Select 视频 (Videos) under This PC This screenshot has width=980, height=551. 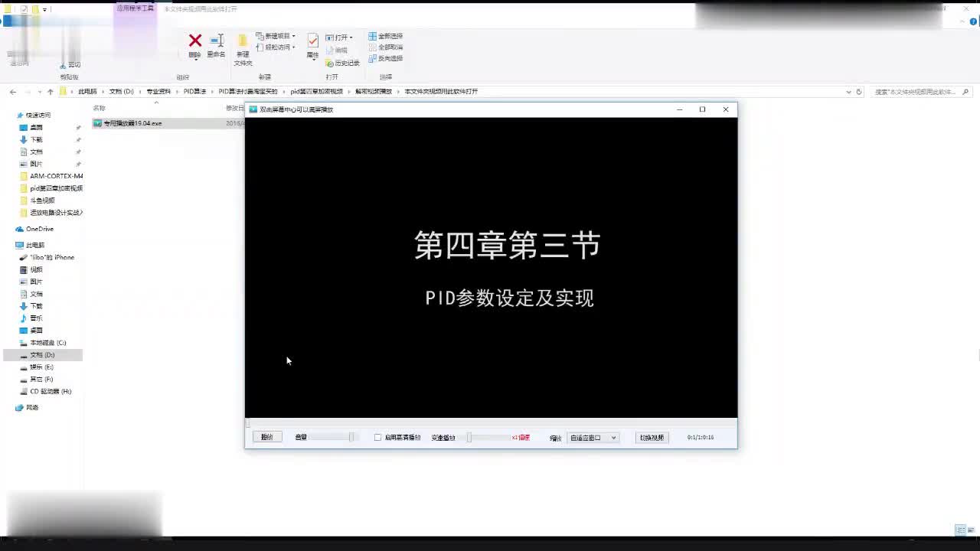(31, 270)
